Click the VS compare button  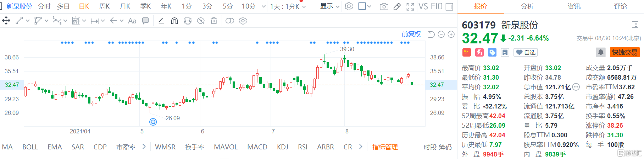click(423, 6)
